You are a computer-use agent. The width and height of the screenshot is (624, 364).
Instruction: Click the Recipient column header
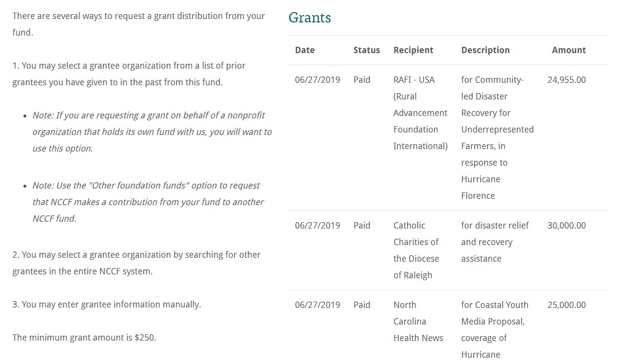click(x=413, y=50)
